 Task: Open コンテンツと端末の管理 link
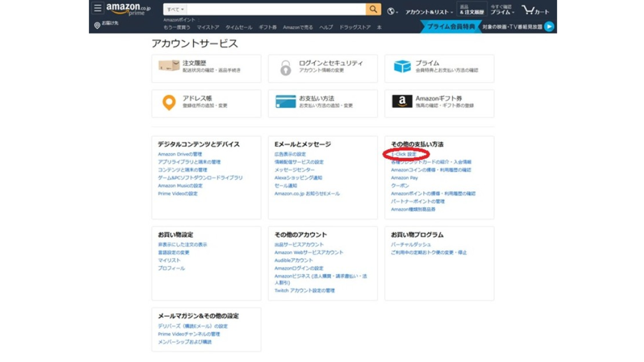coord(182,170)
